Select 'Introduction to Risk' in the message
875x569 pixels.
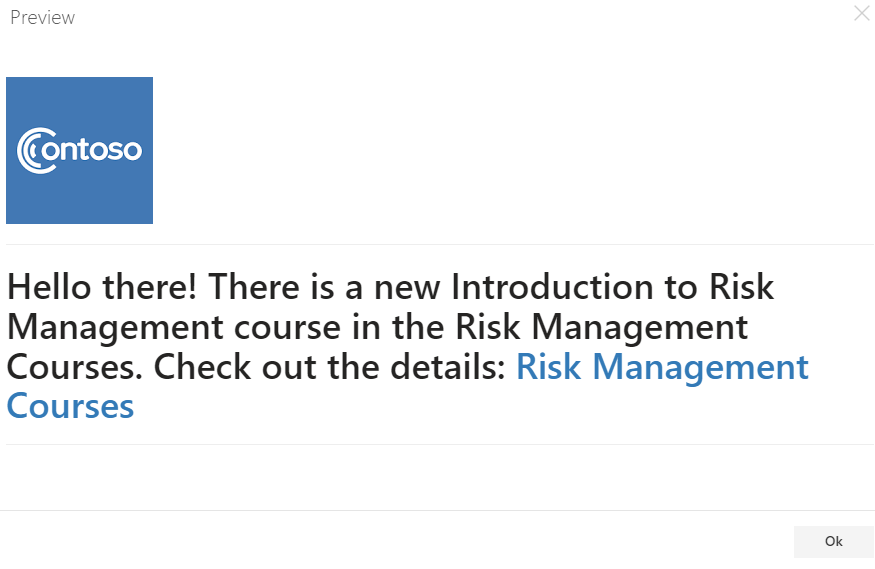click(x=612, y=287)
